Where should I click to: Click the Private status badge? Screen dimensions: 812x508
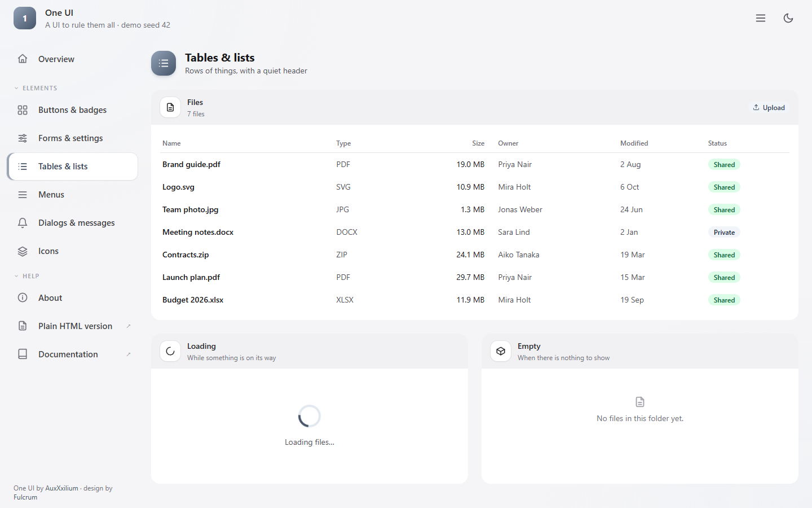724,233
